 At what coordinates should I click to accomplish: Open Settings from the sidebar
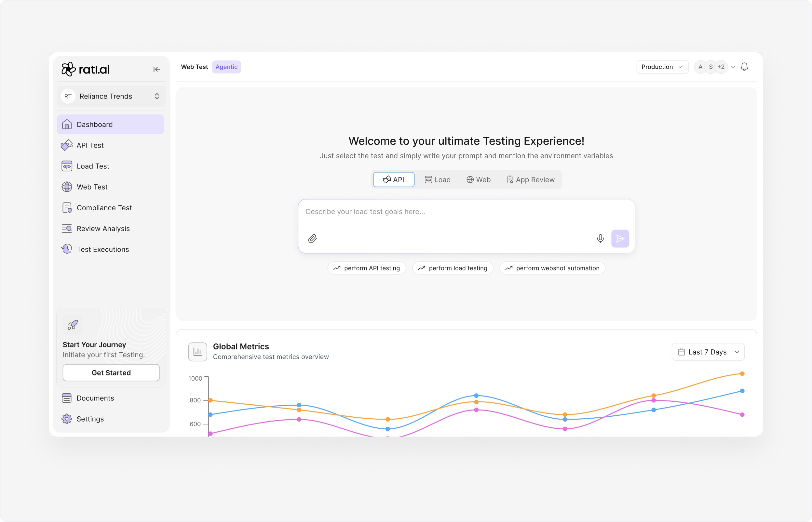[90, 419]
